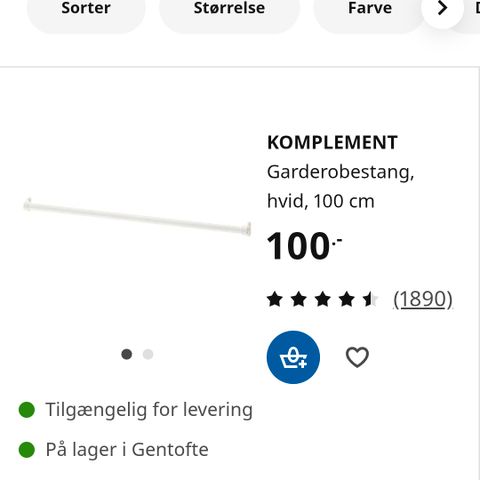480x480 pixels.
Task: Open the Sorter filter options
Action: pyautogui.click(x=86, y=10)
